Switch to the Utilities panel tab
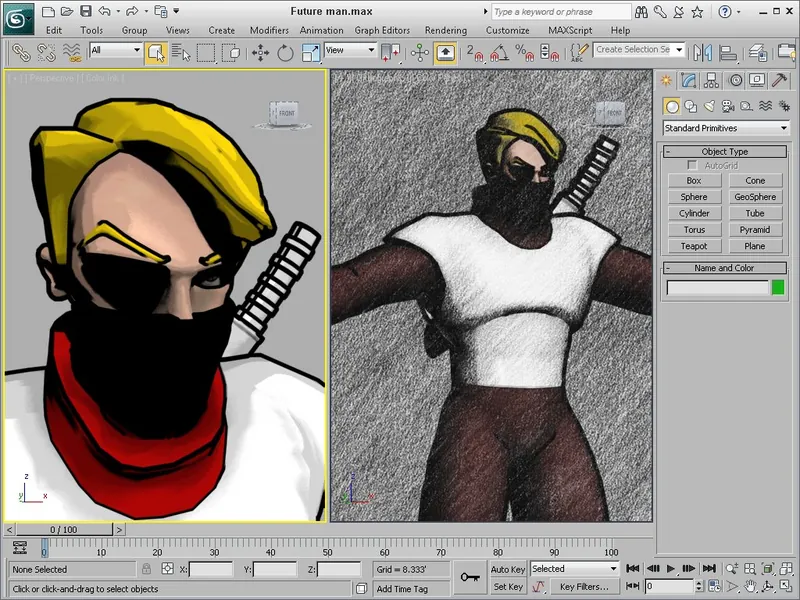800x600 pixels. click(x=780, y=80)
